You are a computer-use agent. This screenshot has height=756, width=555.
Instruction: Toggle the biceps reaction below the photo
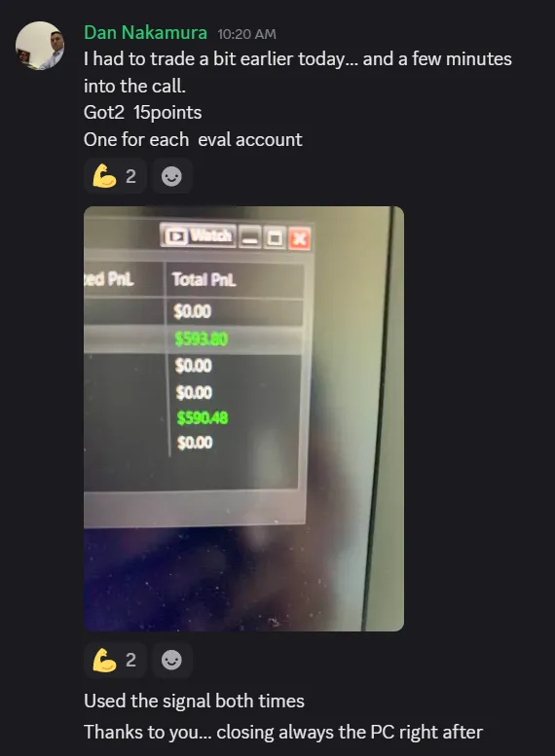tap(115, 660)
